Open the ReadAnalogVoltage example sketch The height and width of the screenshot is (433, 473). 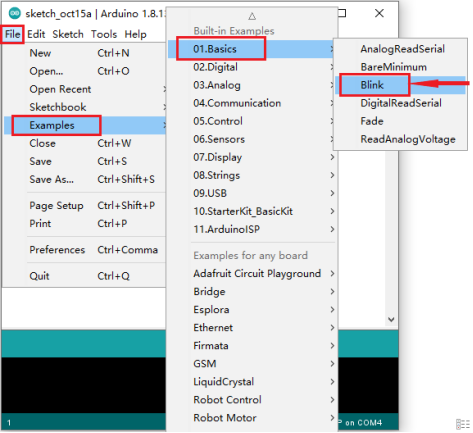point(400,139)
